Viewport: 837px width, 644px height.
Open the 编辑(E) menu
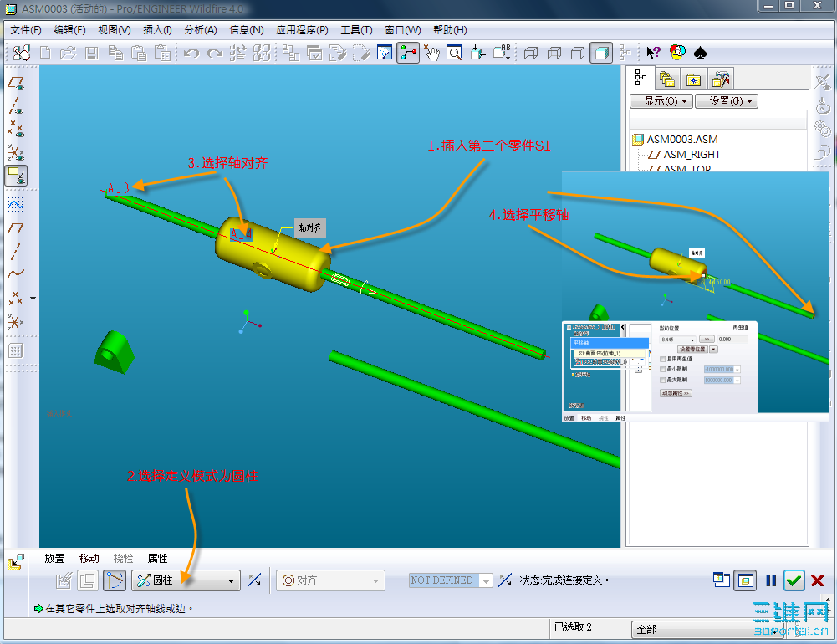[69, 30]
